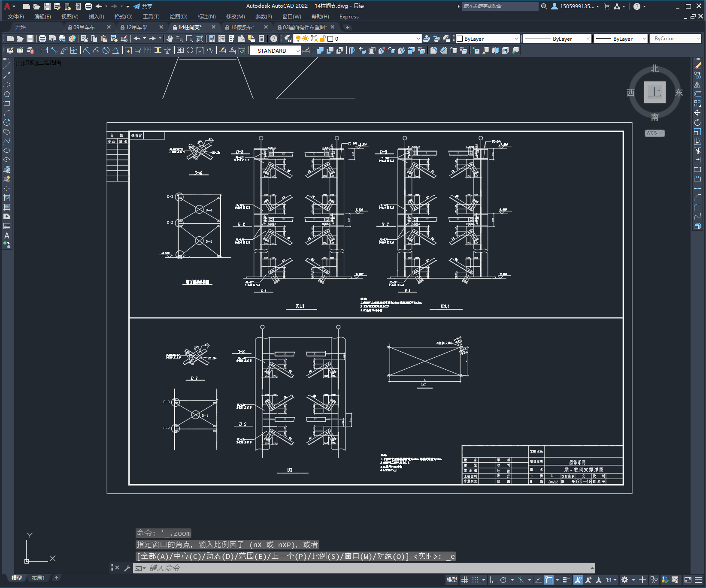
Task: Open the Express menu
Action: pyautogui.click(x=349, y=17)
